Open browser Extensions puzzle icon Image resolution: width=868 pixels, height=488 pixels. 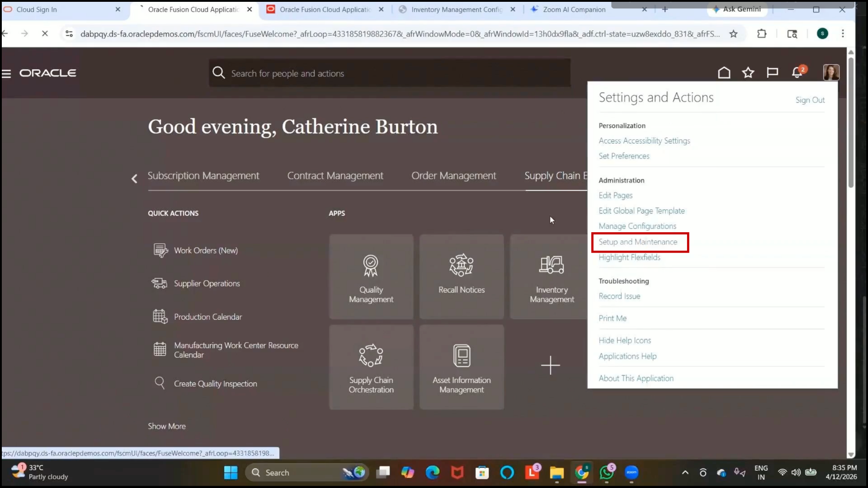(x=762, y=33)
